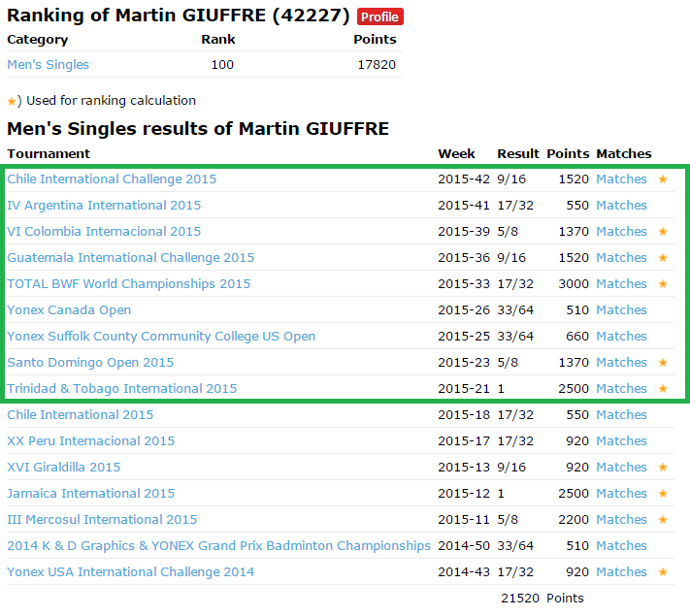
Task: View Matches for Yonex Canada Open
Action: (x=621, y=309)
